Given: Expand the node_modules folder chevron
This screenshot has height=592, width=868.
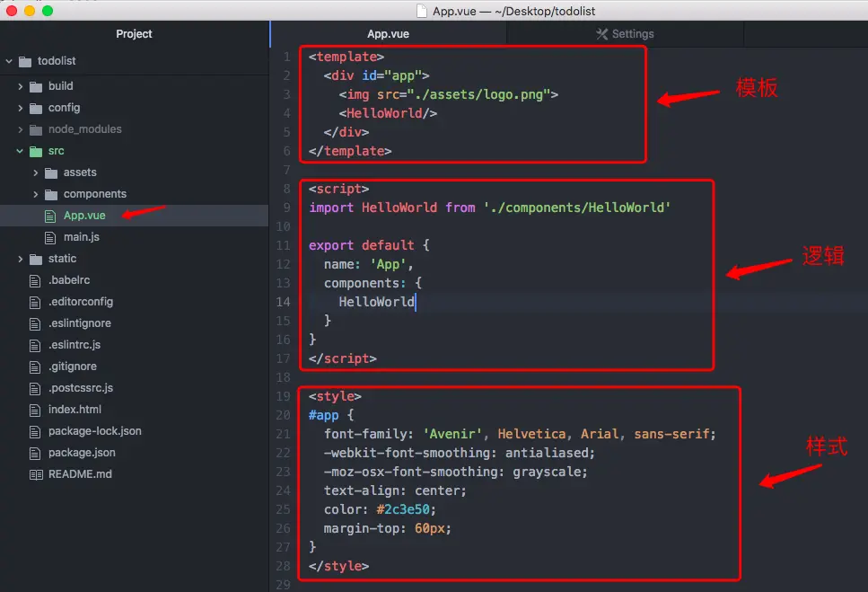Looking at the screenshot, I should click(x=21, y=129).
